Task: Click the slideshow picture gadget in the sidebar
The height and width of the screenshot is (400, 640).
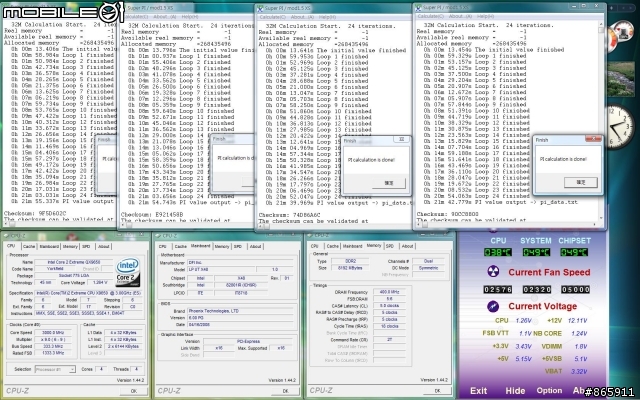Action: coord(621,79)
